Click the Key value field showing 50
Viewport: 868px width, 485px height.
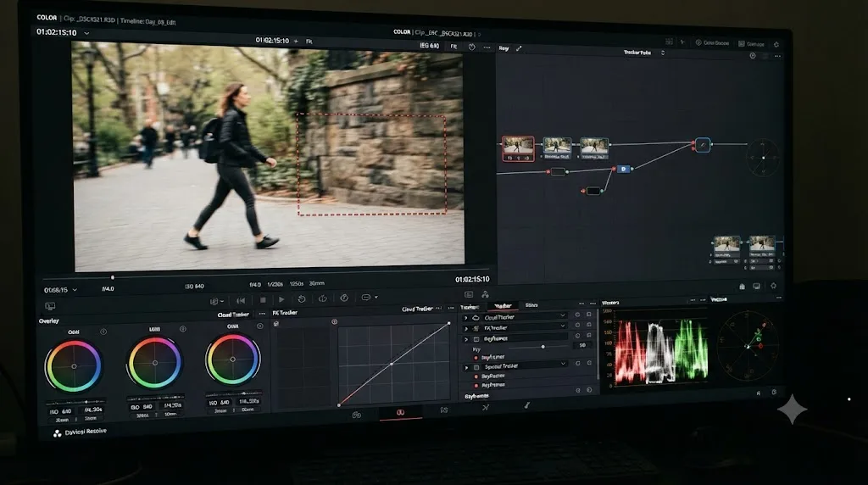click(x=581, y=345)
